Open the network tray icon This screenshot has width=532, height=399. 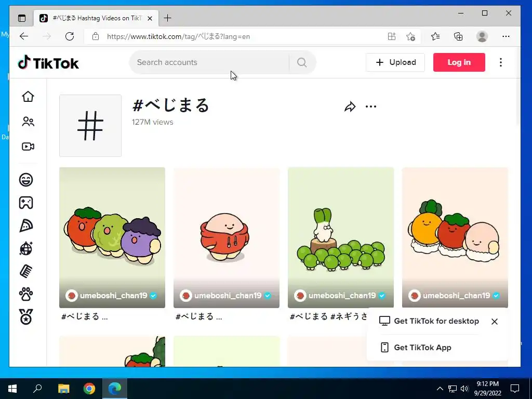[453, 389]
